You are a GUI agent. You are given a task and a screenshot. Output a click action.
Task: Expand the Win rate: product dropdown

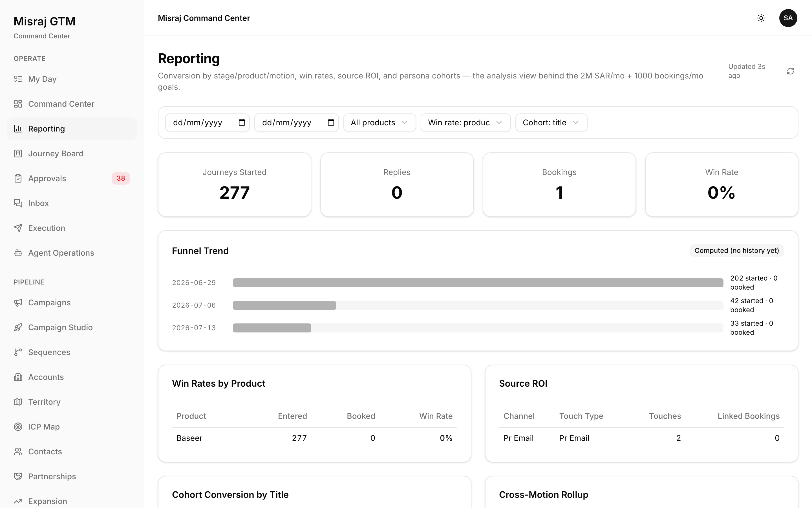point(465,123)
